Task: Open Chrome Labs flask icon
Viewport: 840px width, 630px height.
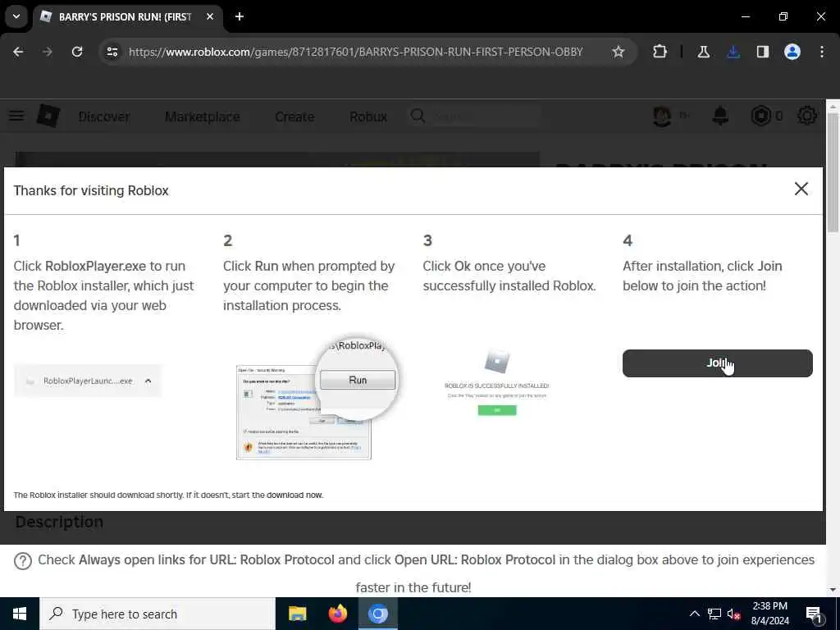Action: [703, 52]
